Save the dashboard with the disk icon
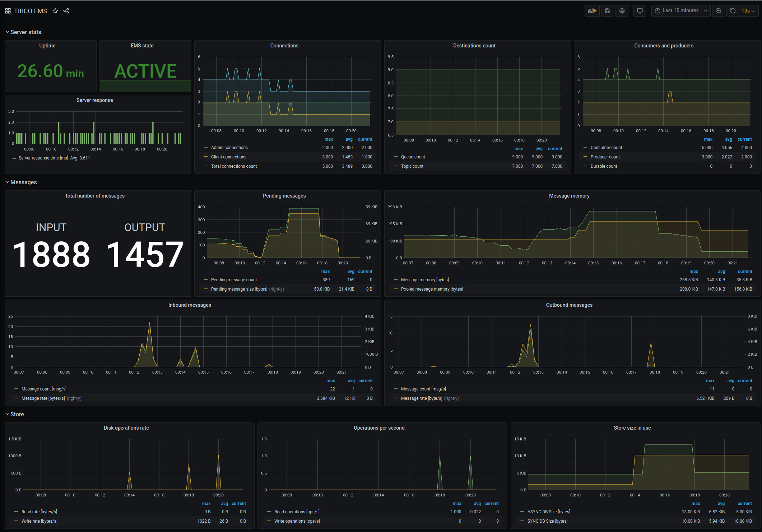The image size is (762, 532). pyautogui.click(x=608, y=11)
